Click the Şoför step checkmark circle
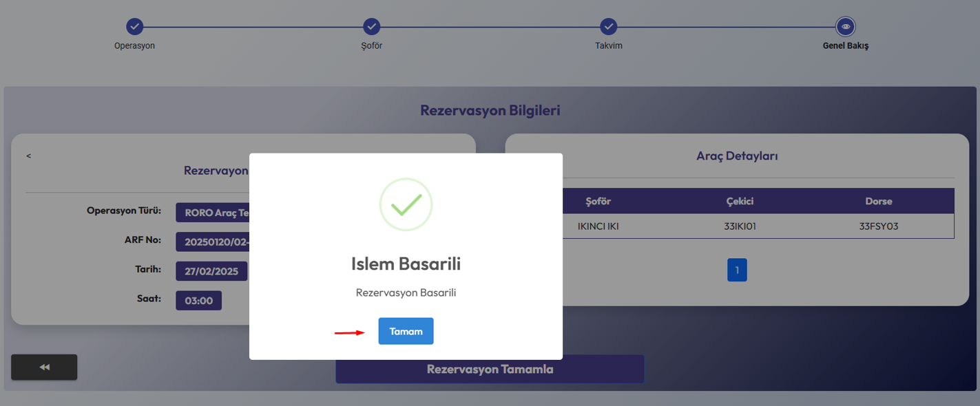 point(372,27)
